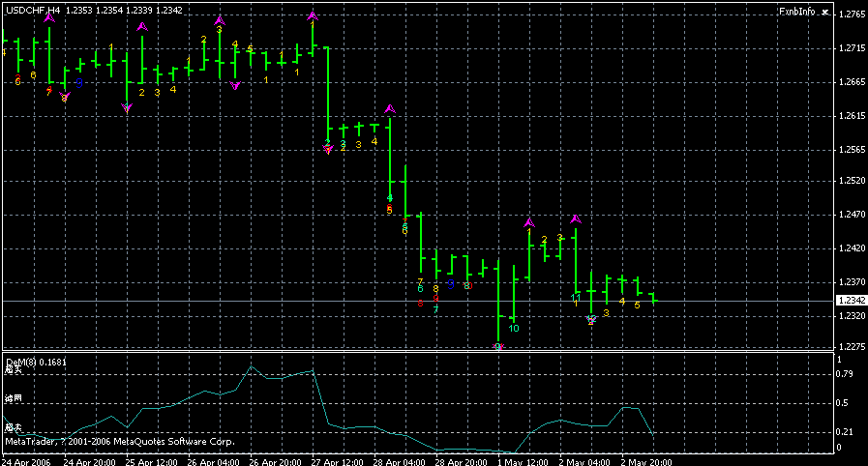This screenshot has width=868, height=466.
Task: Click the green number 10 bar count label
Action: pos(513,329)
